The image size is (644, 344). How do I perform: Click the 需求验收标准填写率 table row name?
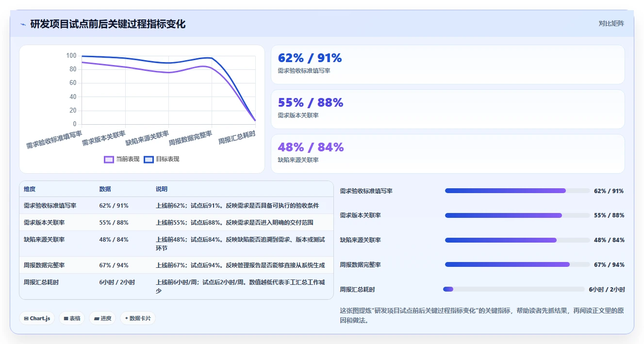point(50,206)
